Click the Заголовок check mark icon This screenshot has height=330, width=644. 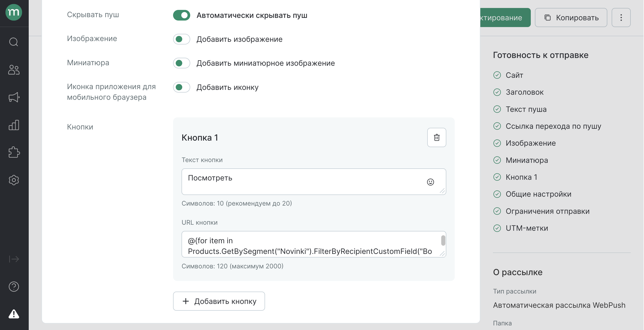[x=497, y=92]
